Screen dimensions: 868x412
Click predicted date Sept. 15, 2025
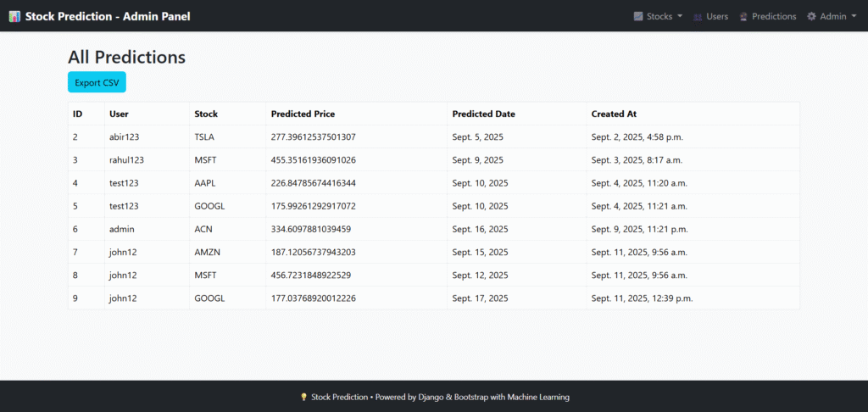(x=480, y=252)
